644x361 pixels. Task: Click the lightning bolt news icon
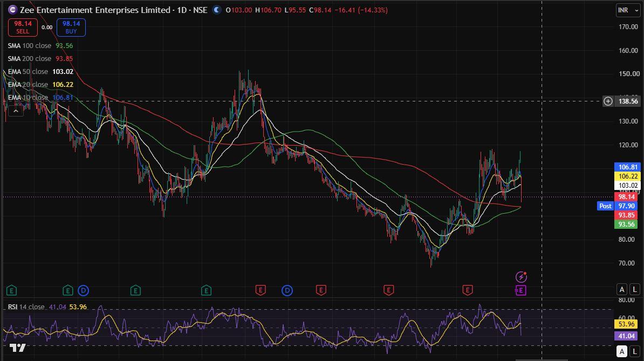tap(521, 277)
